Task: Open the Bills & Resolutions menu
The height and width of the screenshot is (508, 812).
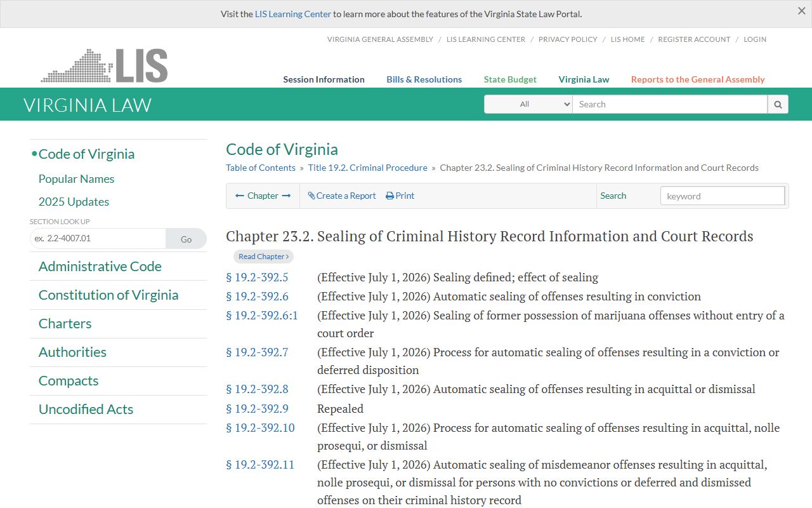Action: pos(424,79)
